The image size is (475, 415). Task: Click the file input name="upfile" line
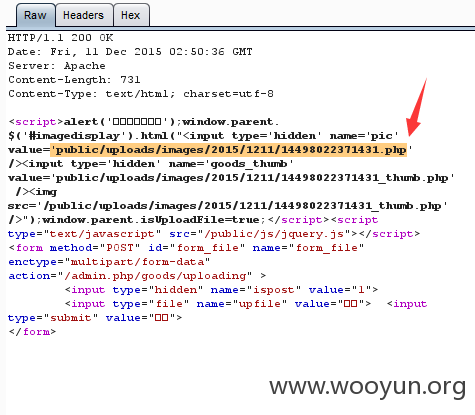point(218,304)
